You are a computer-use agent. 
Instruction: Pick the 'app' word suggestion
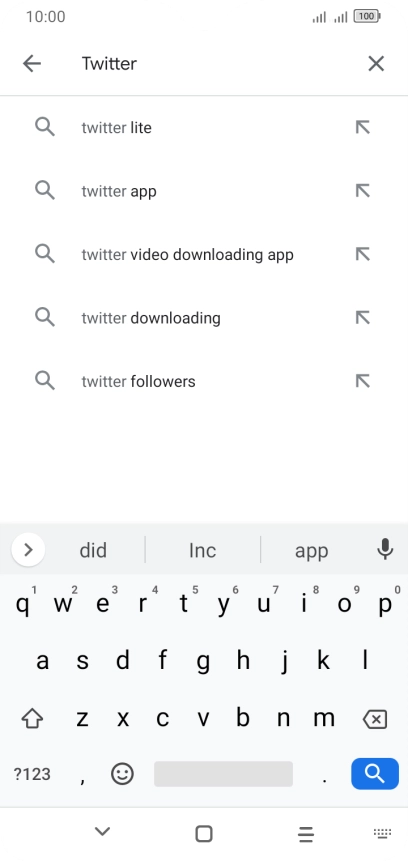tap(311, 550)
